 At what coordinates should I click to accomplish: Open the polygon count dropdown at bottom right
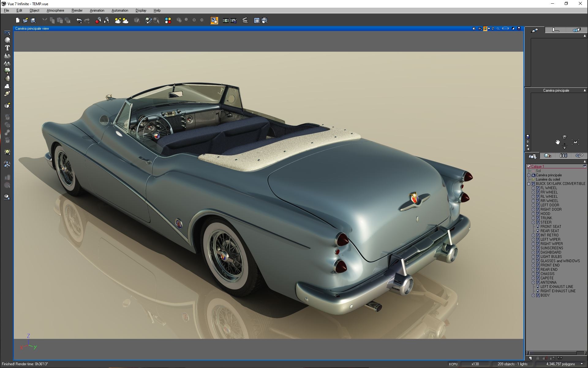581,364
